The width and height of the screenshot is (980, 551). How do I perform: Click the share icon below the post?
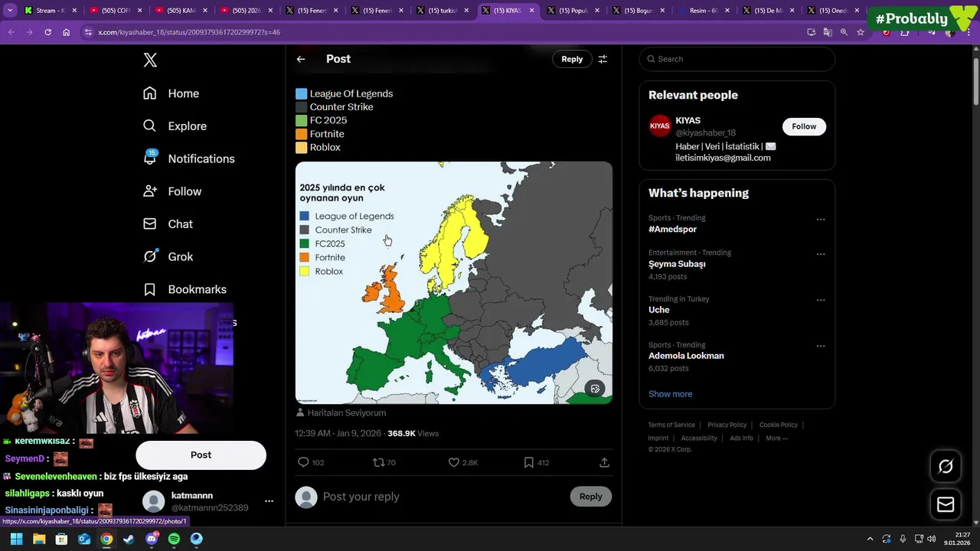click(604, 462)
